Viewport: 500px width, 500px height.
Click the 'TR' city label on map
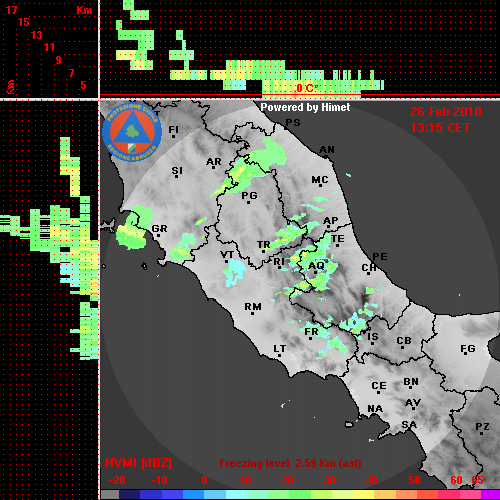click(x=264, y=245)
